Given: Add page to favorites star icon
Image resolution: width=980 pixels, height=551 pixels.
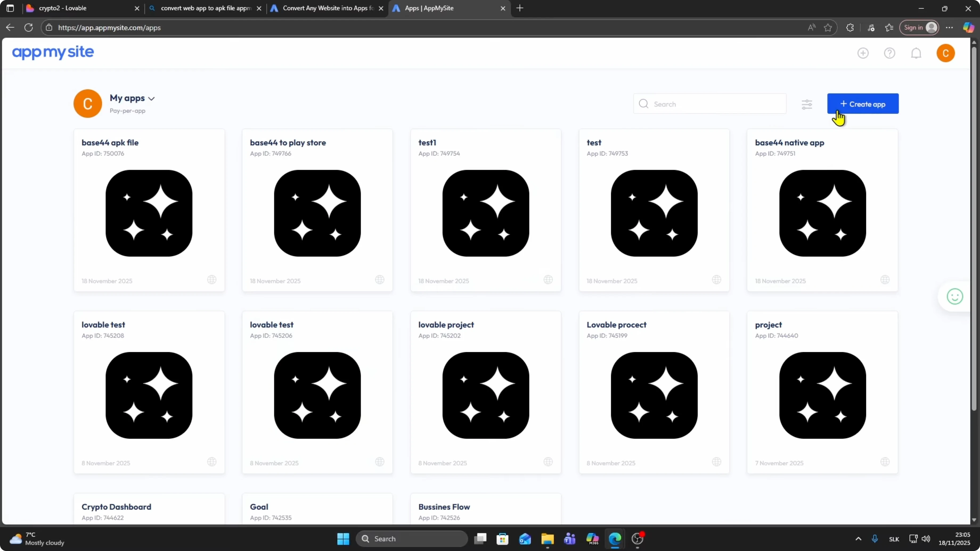Looking at the screenshot, I should [828, 27].
